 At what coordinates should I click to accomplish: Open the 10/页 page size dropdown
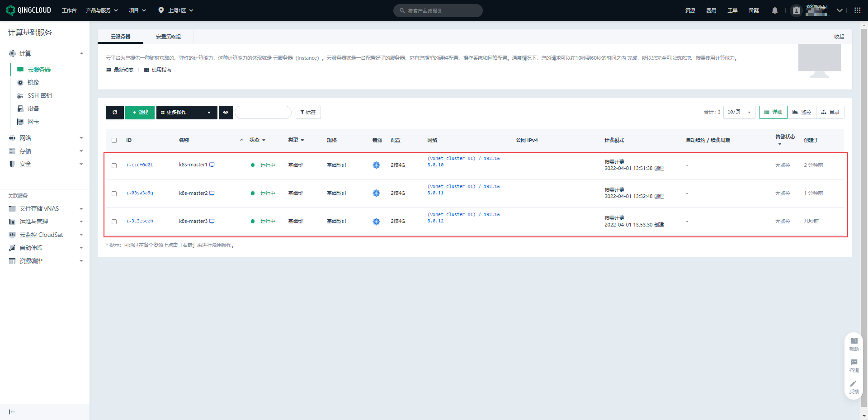(x=739, y=113)
